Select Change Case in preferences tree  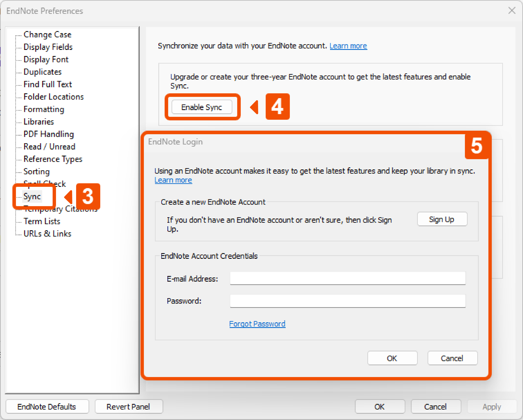pyautogui.click(x=47, y=34)
